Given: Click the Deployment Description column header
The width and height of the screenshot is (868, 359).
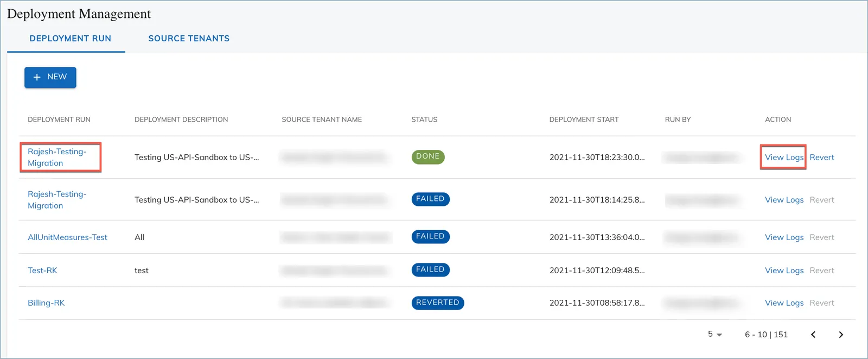Looking at the screenshot, I should pyautogui.click(x=181, y=119).
